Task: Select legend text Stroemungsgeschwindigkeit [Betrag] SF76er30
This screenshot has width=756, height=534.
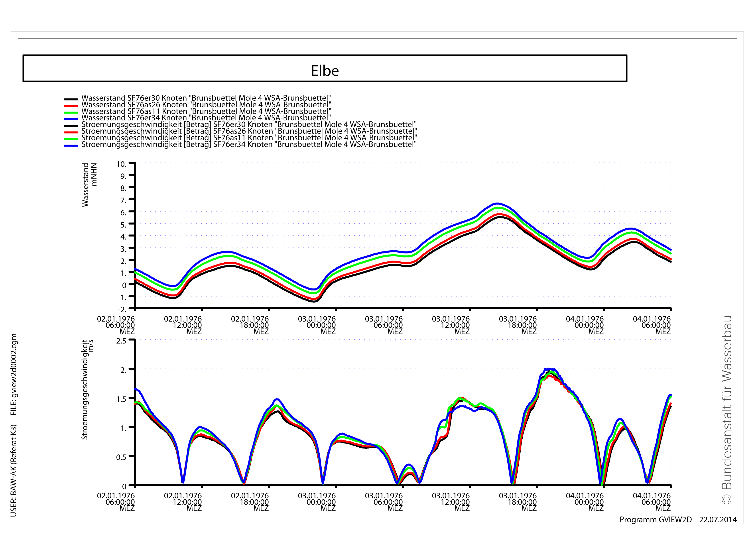Action: (249, 124)
